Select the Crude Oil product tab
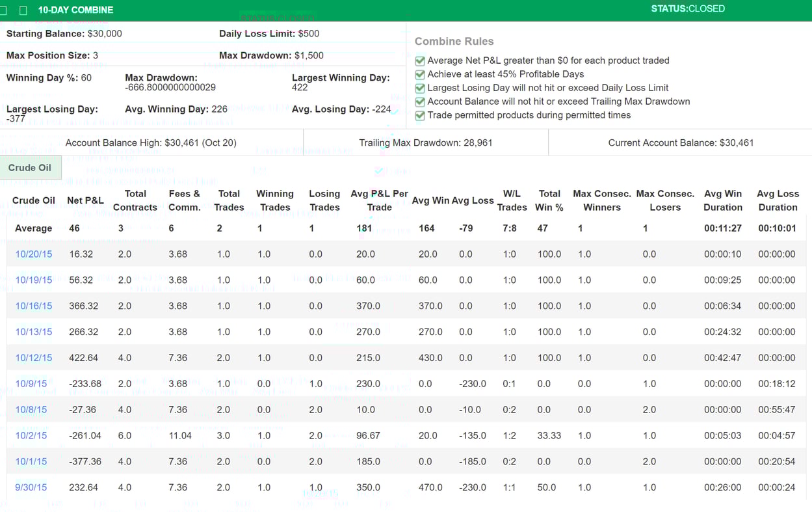The height and width of the screenshot is (512, 812). 30,168
